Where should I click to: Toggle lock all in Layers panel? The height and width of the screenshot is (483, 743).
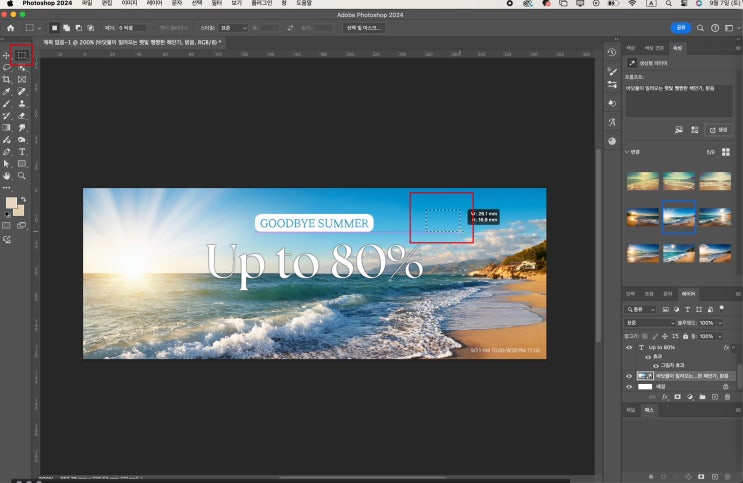coord(685,336)
